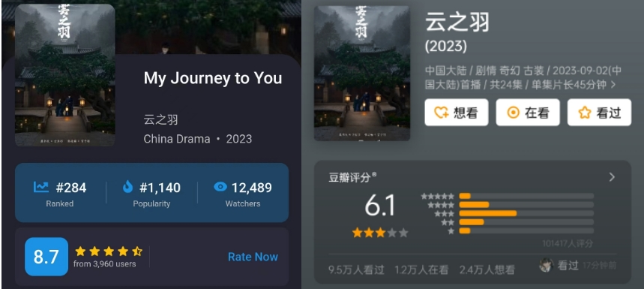Click the Popularity flame icon
The height and width of the screenshot is (289, 644).
127,187
